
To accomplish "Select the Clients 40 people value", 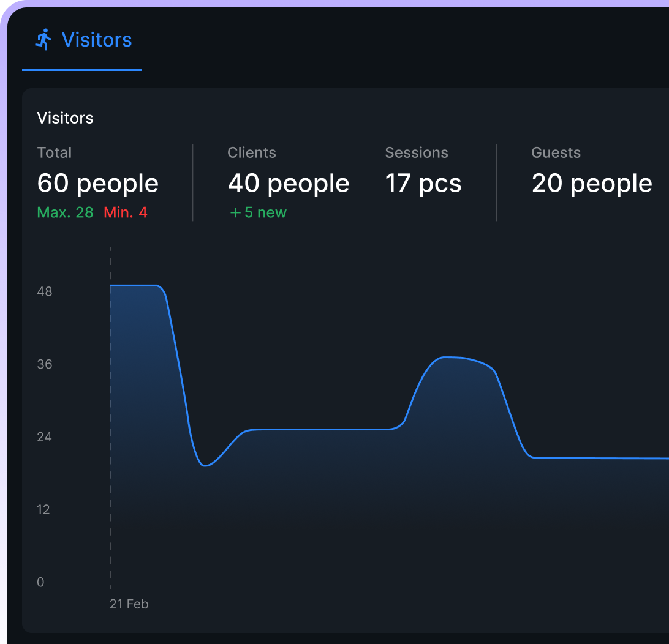I will (289, 184).
